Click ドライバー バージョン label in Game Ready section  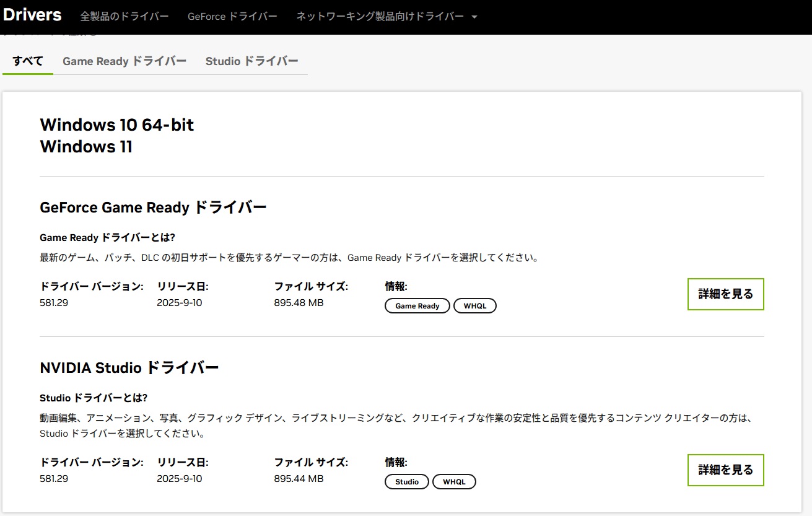[x=92, y=287]
